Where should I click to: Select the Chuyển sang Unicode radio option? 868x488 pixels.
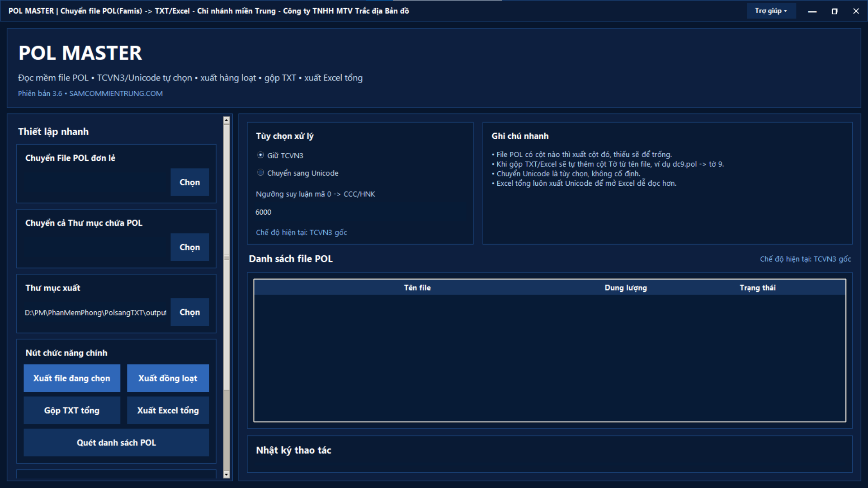click(297, 173)
